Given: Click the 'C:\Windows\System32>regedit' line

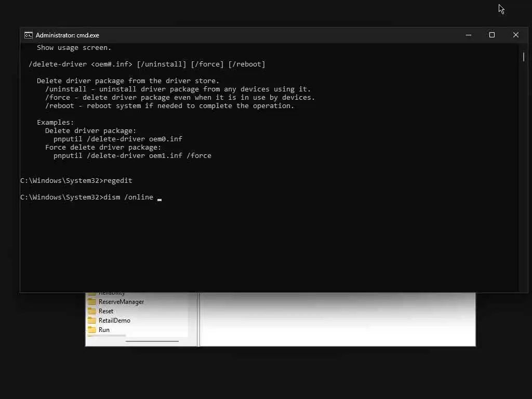Looking at the screenshot, I should (76, 180).
